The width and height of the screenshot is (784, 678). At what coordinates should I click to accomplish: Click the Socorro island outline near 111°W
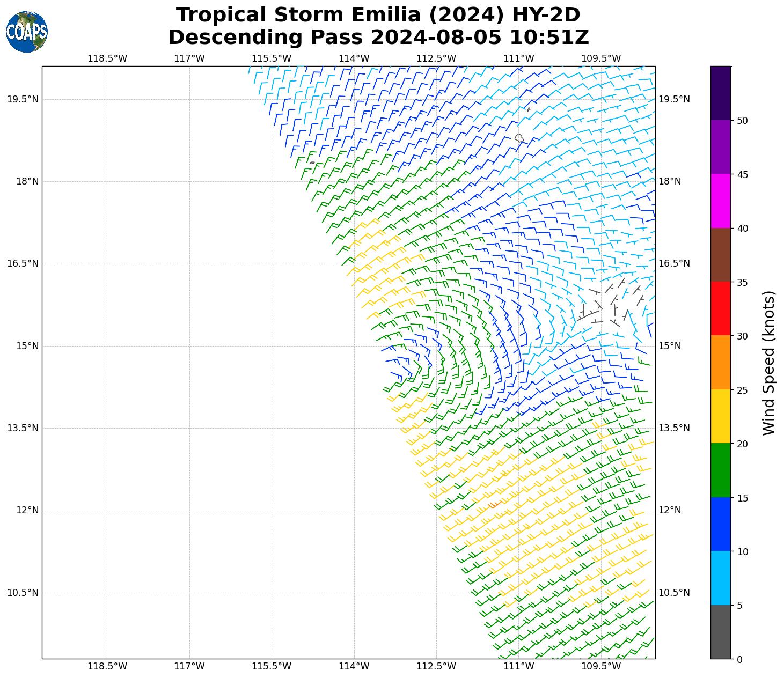(519, 138)
